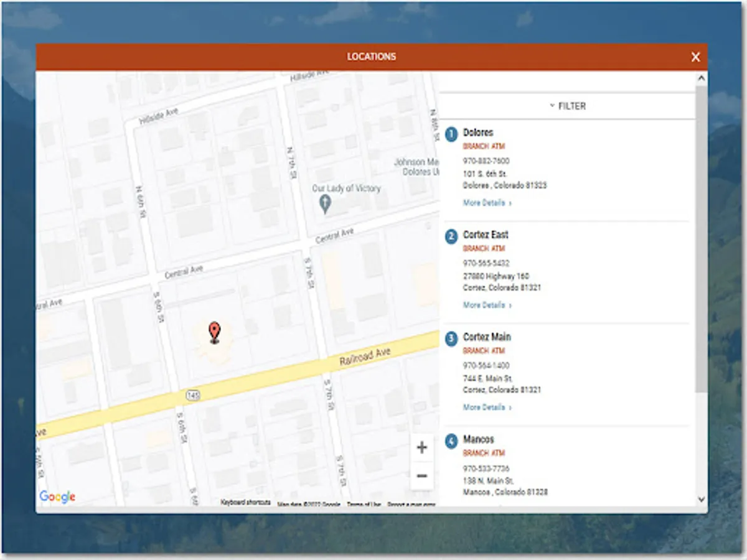Viewport: 747px width, 560px height.
Task: Click address 744 E. Main St.
Action: 488,378
